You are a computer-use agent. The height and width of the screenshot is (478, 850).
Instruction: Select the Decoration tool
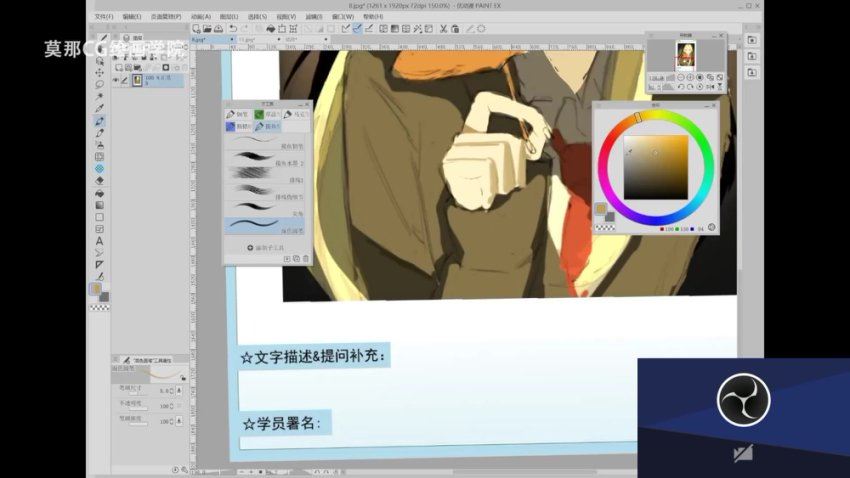pyautogui.click(x=99, y=157)
